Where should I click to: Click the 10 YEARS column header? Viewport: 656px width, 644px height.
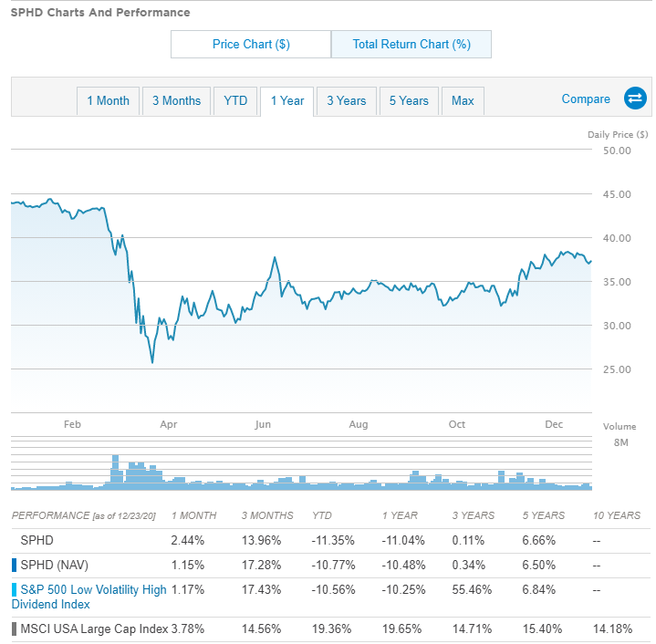pyautogui.click(x=617, y=515)
